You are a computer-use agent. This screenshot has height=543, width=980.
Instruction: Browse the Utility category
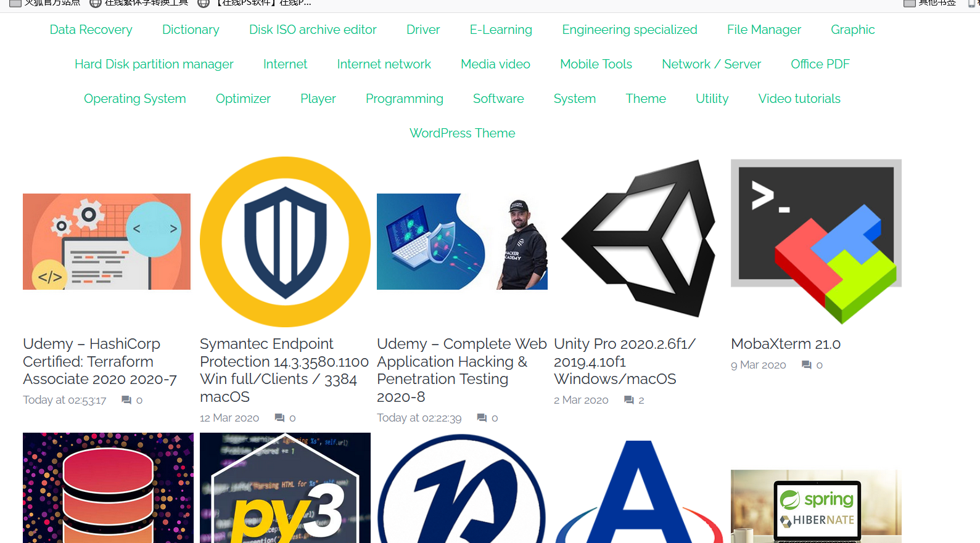[712, 99]
